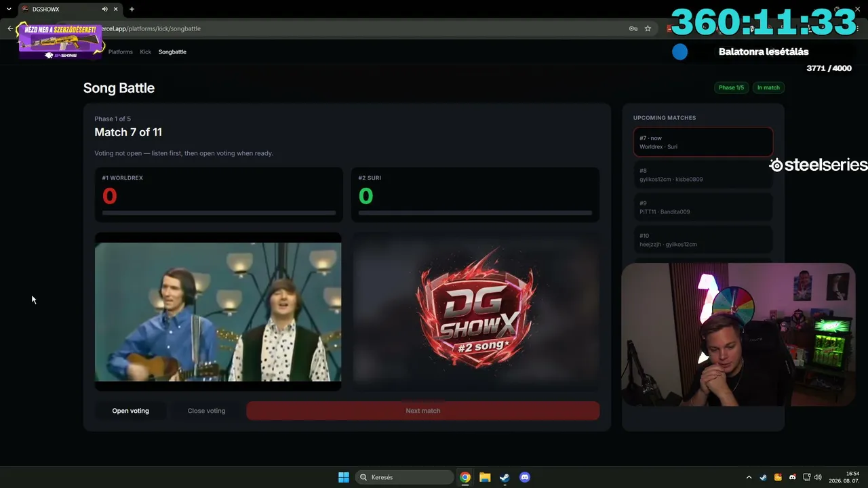
Task: Click the Upcoming Matches panel header
Action: (665, 118)
